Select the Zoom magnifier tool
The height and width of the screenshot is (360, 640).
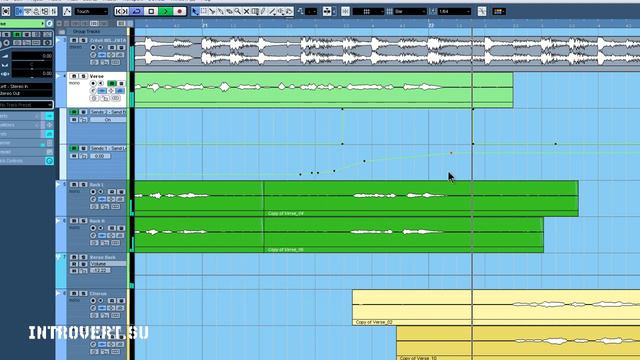238,11
